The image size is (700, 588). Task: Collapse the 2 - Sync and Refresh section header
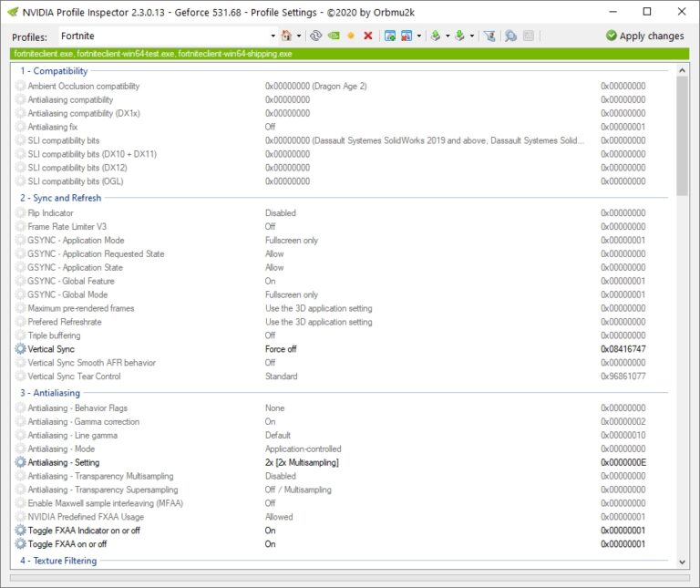click(60, 198)
